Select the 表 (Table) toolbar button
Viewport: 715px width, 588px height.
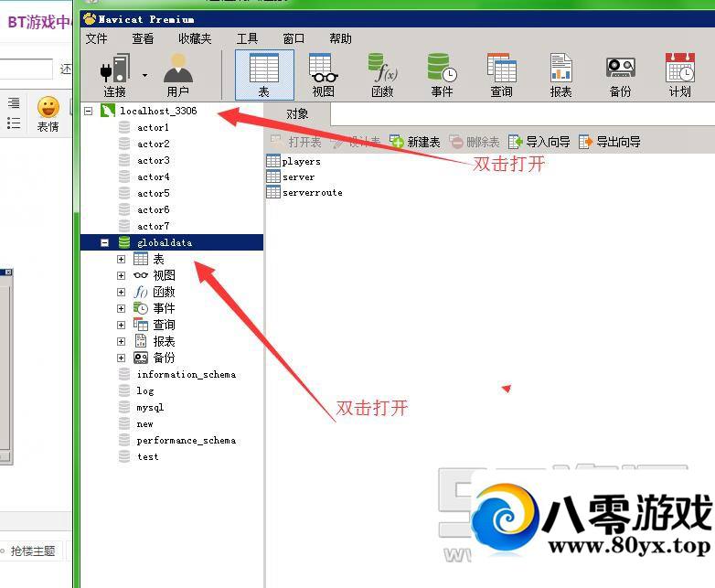pos(264,75)
